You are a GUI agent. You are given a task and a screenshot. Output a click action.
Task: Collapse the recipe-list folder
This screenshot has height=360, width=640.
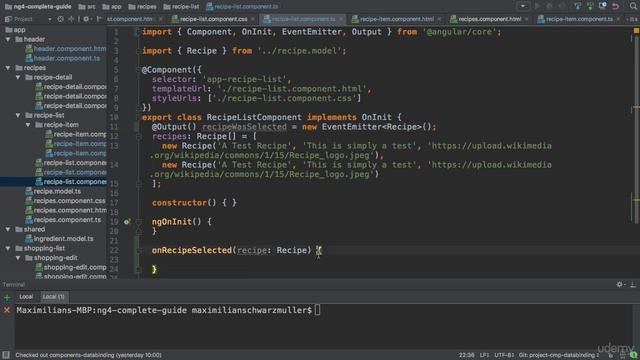18,116
